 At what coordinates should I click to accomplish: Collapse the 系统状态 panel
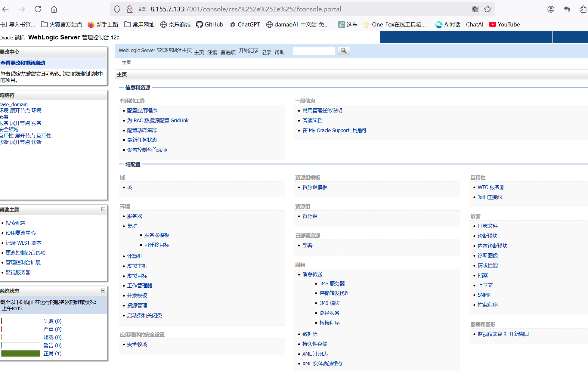(103, 290)
